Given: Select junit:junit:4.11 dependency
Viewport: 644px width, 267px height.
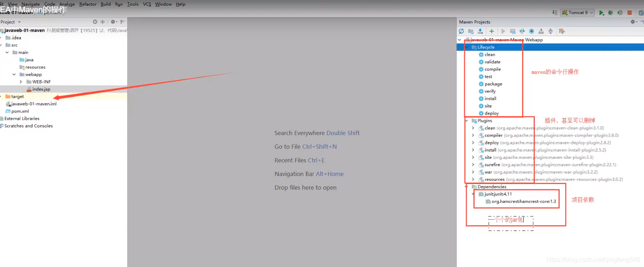Looking at the screenshot, I should tap(495, 194).
